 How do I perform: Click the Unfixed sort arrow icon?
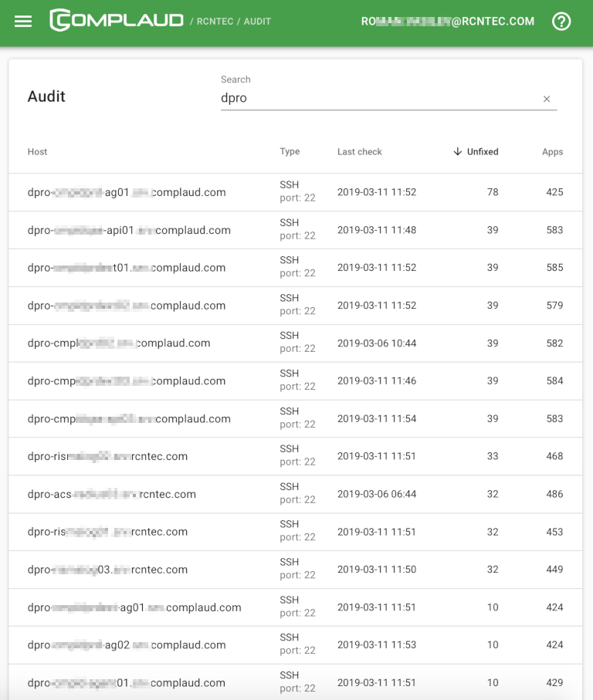(x=458, y=152)
